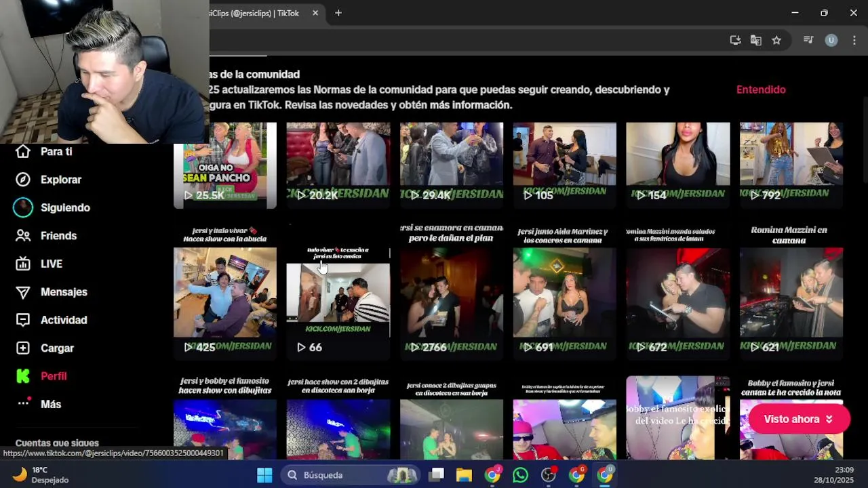Open the video with 425 views
Viewport: 868px width, 488px height.
pyautogui.click(x=225, y=291)
